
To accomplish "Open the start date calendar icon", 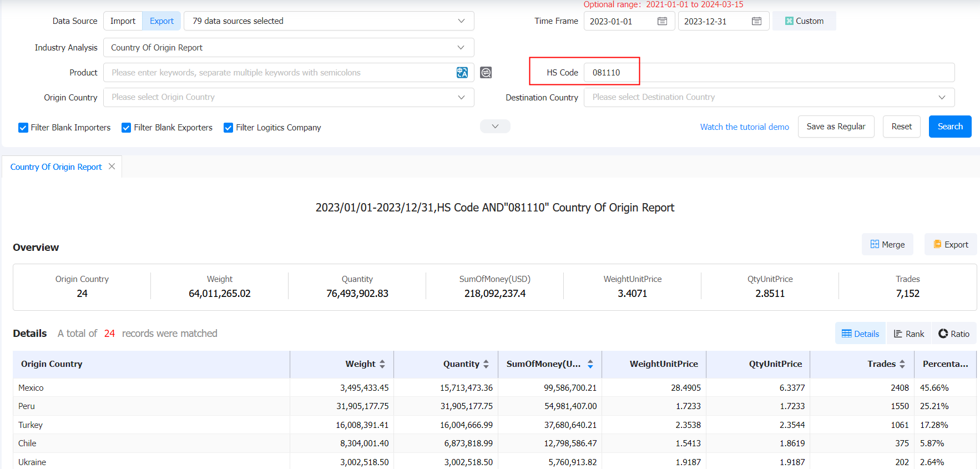I will 662,21.
